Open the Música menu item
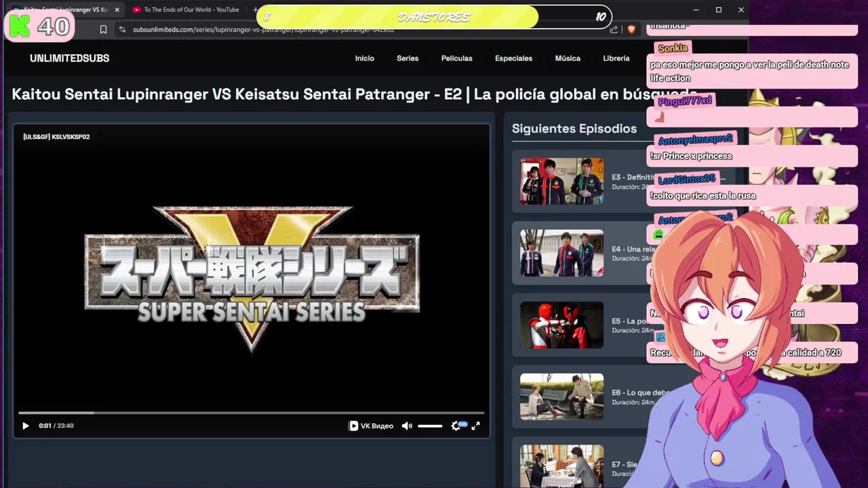The image size is (868, 488). tap(568, 58)
